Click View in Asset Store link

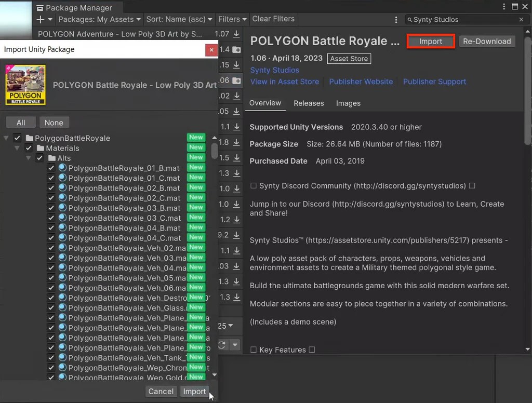(285, 82)
